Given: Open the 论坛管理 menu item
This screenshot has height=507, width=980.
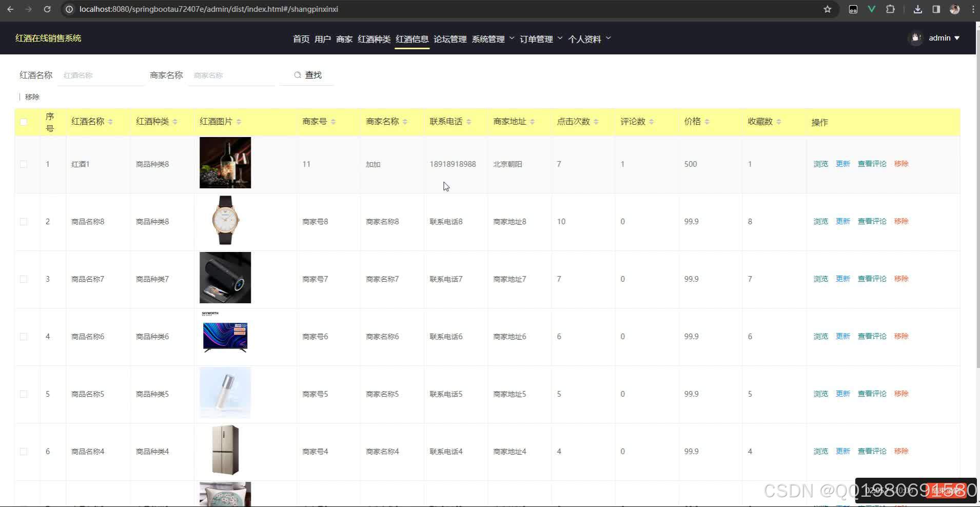Looking at the screenshot, I should (x=450, y=39).
